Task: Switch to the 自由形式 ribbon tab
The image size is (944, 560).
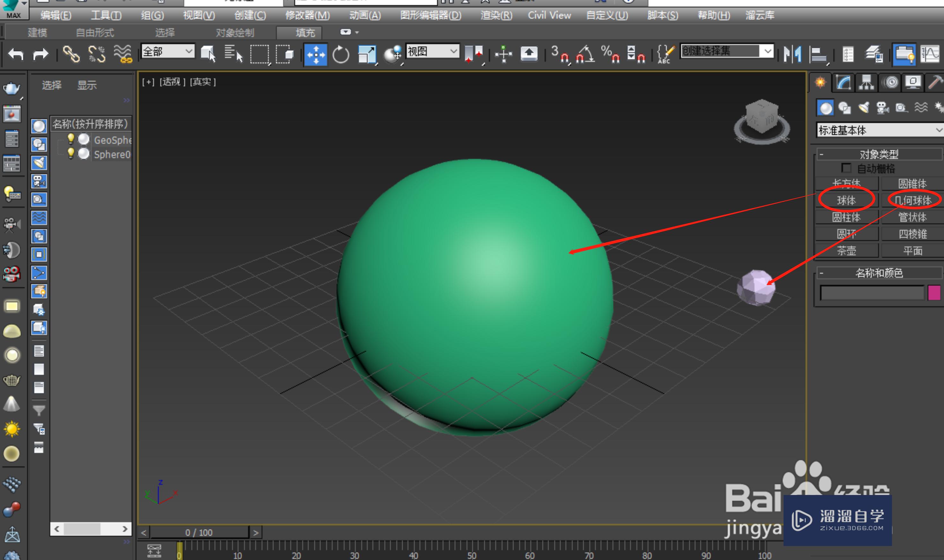Action: click(x=95, y=33)
